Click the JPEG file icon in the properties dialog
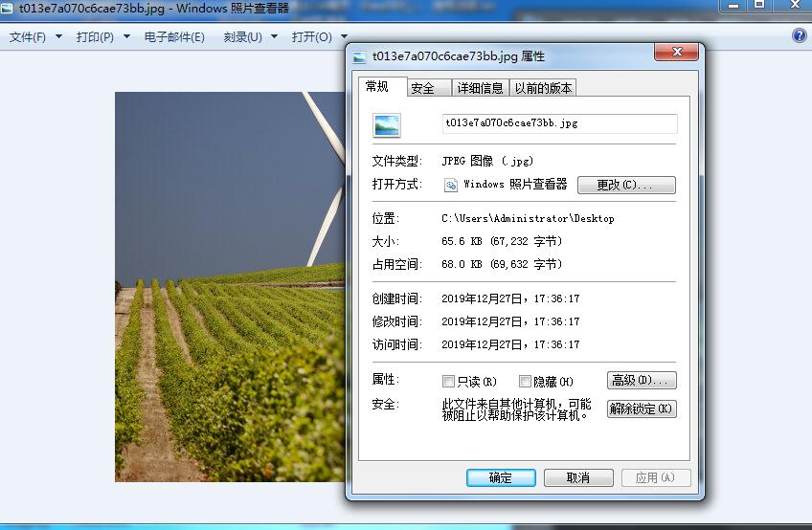Viewport: 812px width, 530px height. (x=387, y=124)
